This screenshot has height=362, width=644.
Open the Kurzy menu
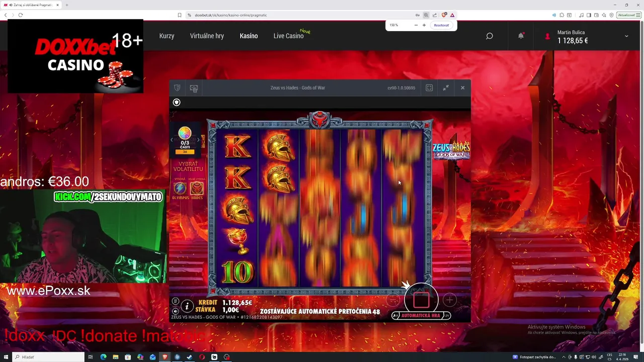pos(167,36)
